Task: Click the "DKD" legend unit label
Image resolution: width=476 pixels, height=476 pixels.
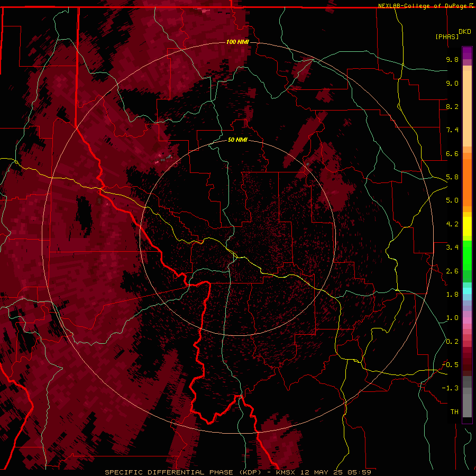Action: point(464,32)
